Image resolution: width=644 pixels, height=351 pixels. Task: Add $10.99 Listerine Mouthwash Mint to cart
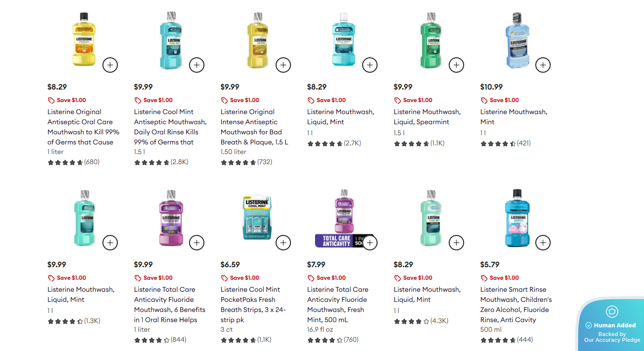coord(543,65)
